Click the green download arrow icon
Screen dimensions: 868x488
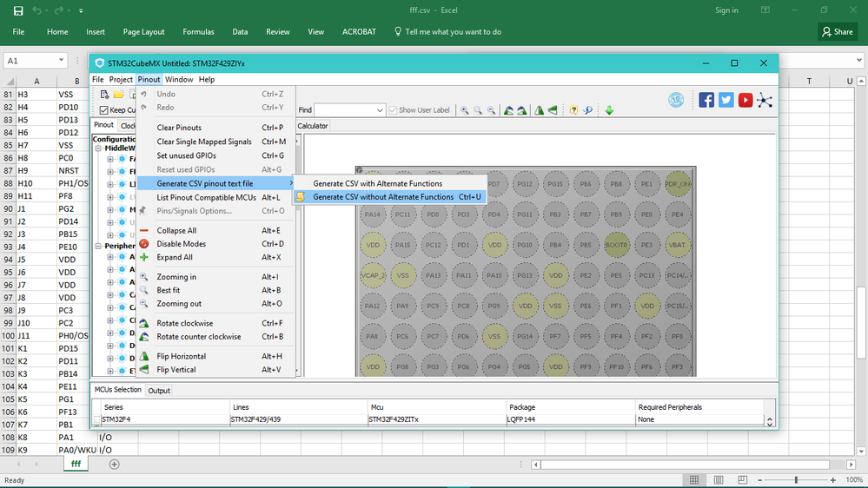pyautogui.click(x=609, y=110)
